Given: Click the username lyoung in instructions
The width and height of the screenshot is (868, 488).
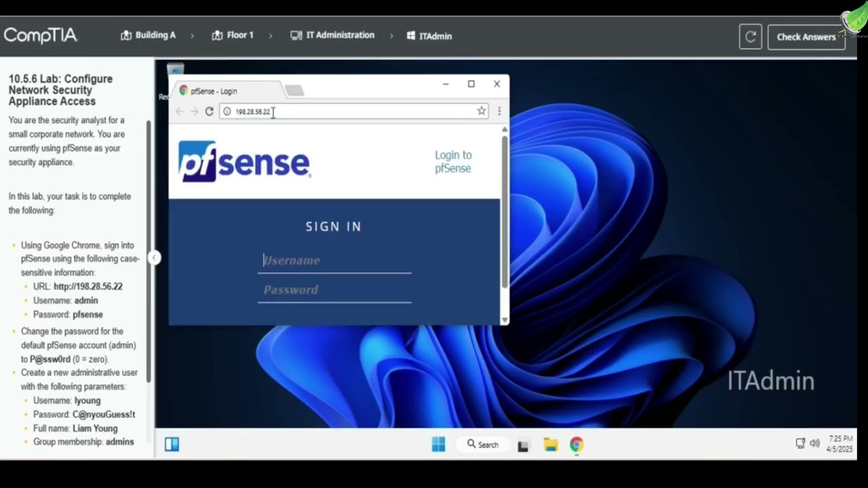Looking at the screenshot, I should (x=87, y=401).
